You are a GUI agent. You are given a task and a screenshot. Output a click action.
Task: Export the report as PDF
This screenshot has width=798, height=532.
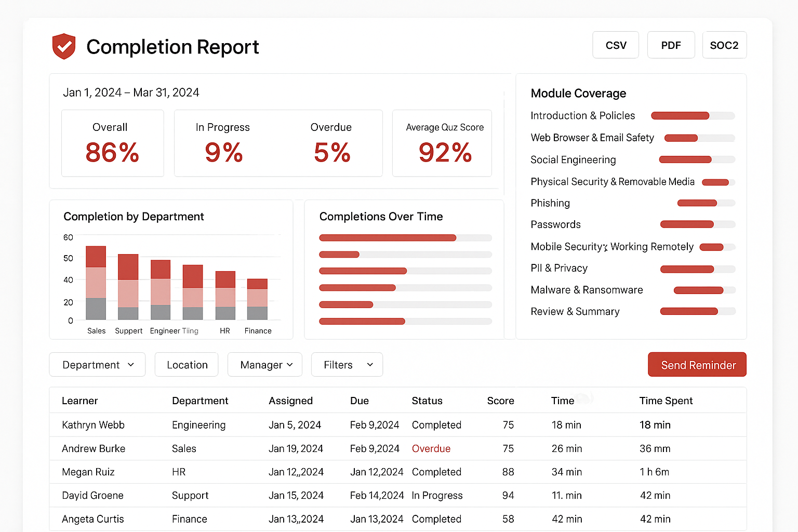click(671, 45)
